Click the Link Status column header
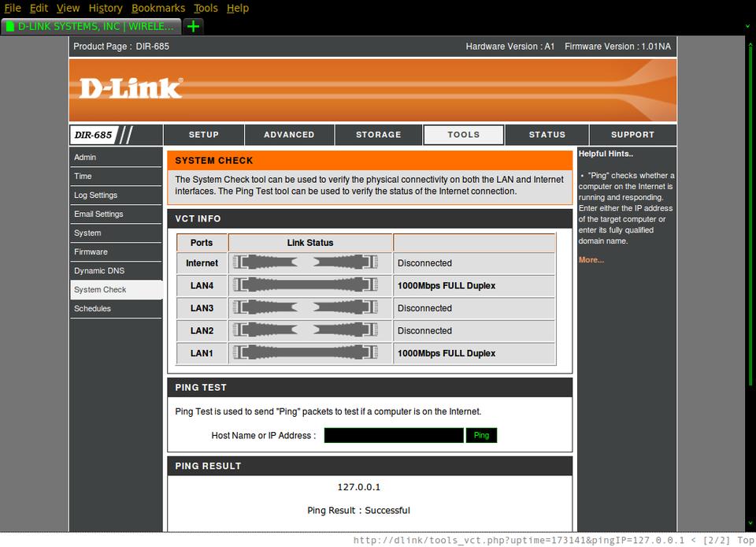Screen dimensions: 756x547 310,243
